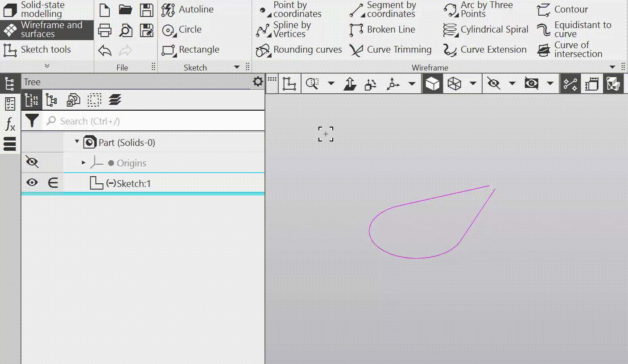628x364 pixels.
Task: Select the Curve Trimming tool
Action: [x=390, y=50]
